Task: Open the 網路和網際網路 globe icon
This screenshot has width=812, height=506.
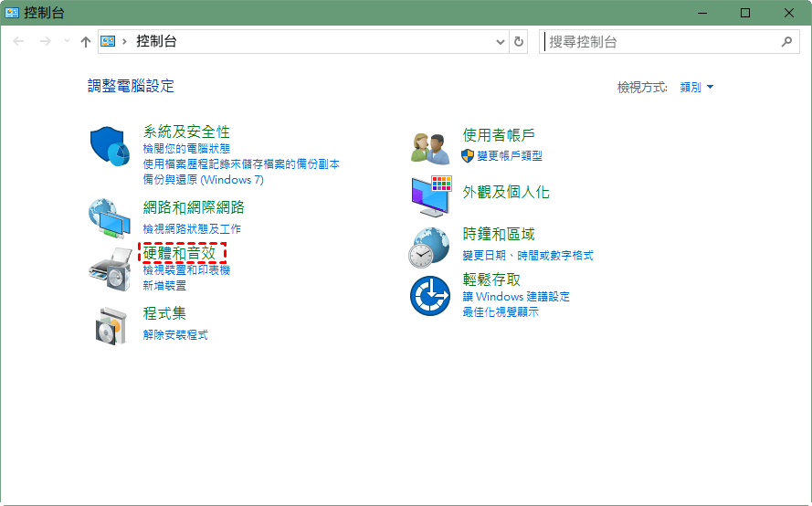Action: coord(110,218)
